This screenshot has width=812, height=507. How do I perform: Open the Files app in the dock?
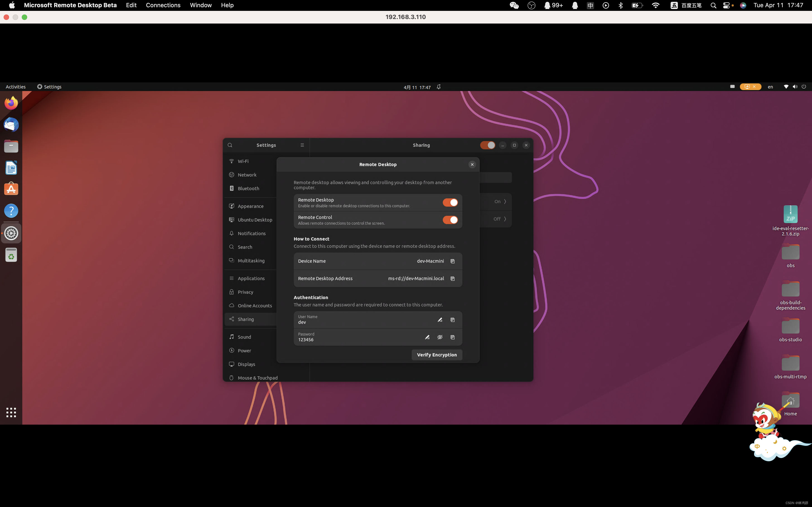pos(11,146)
